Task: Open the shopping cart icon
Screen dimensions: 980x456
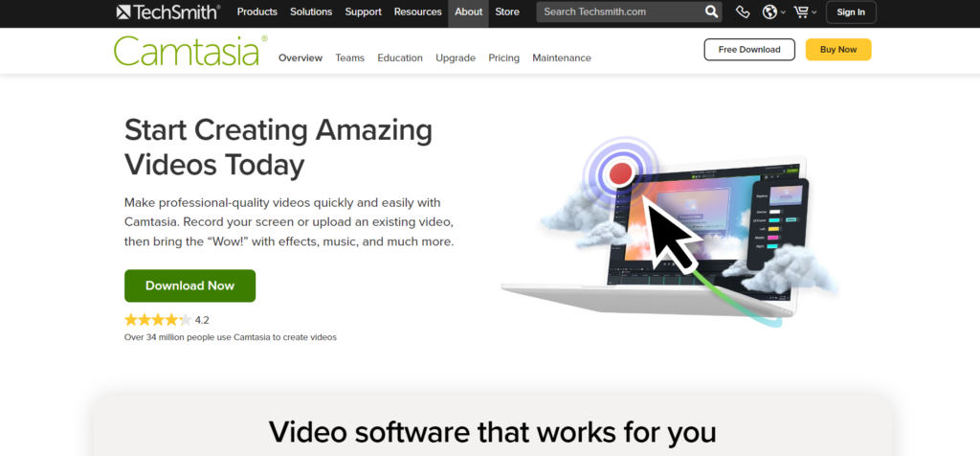Action: coord(801,11)
